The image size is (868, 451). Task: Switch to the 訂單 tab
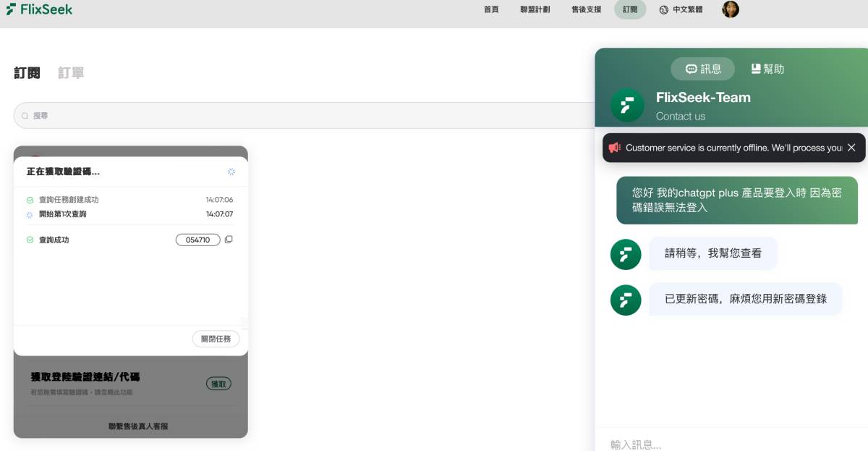coord(71,73)
